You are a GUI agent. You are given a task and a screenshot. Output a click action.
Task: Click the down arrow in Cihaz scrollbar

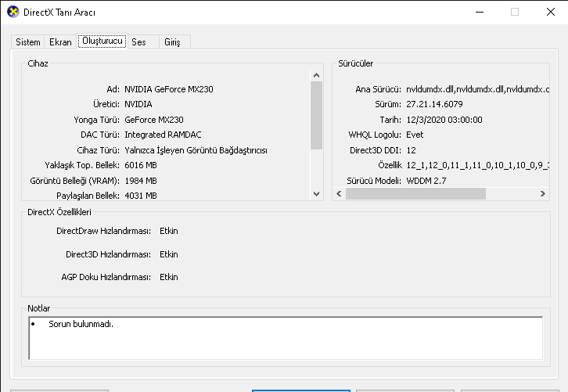[x=316, y=193]
